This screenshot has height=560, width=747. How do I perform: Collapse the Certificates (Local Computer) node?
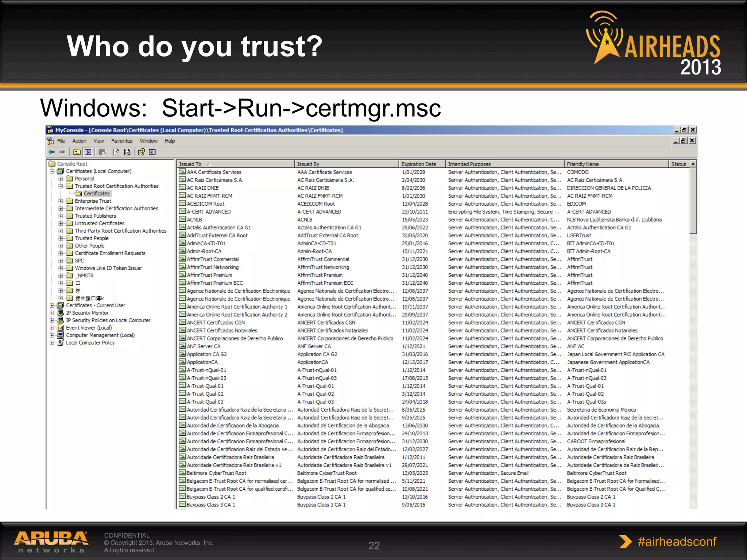click(x=52, y=171)
